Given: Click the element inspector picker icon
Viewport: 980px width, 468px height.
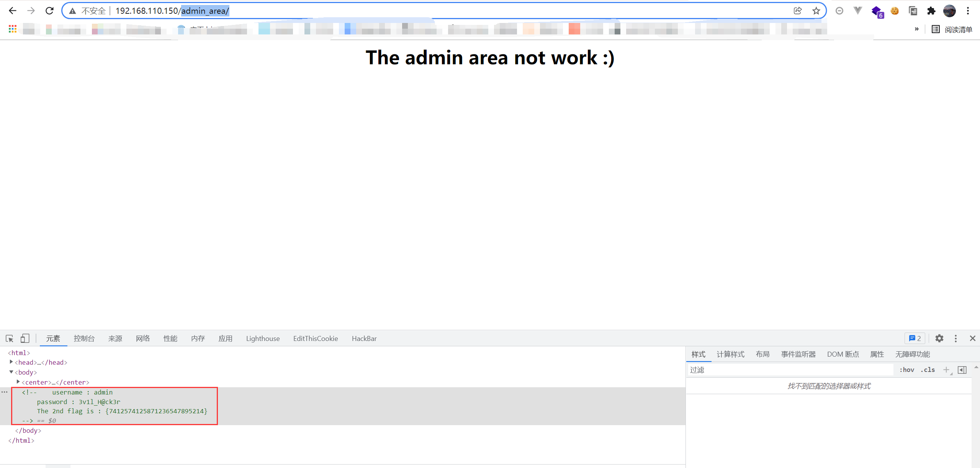Looking at the screenshot, I should click(10, 338).
